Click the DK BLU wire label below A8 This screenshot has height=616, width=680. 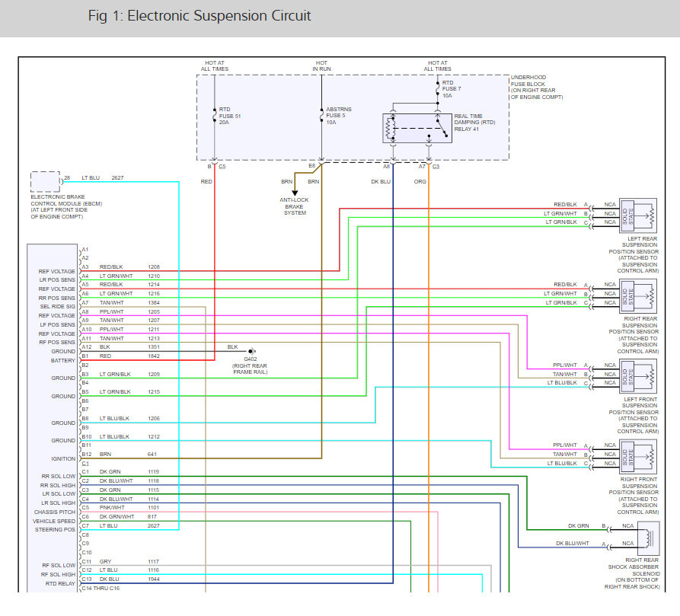coord(381,182)
